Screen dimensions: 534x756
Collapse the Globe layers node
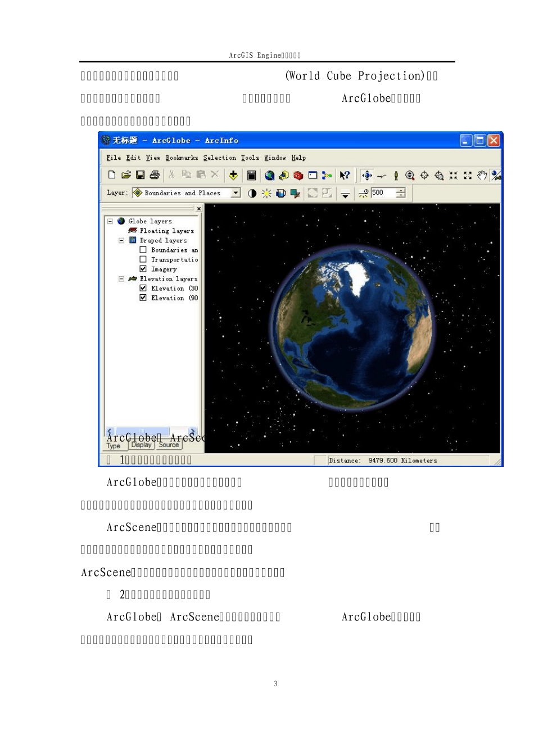[x=110, y=221]
